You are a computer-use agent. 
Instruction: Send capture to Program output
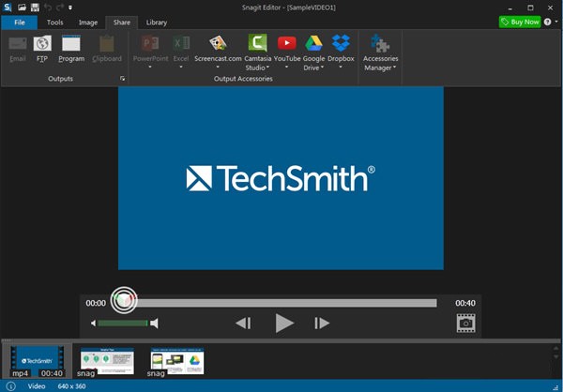click(x=71, y=44)
